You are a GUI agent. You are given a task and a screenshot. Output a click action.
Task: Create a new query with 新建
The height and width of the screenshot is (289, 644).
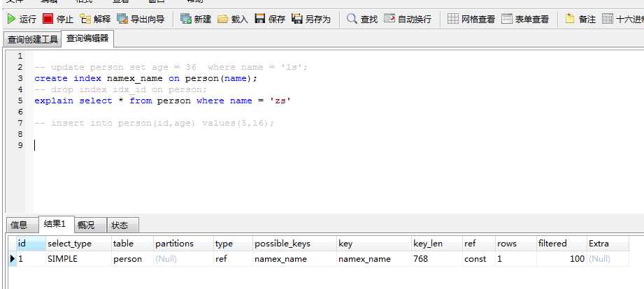coord(196,19)
